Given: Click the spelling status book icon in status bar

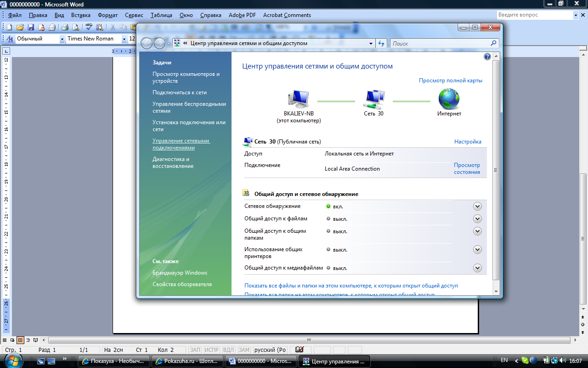Looking at the screenshot, I should coord(299,350).
